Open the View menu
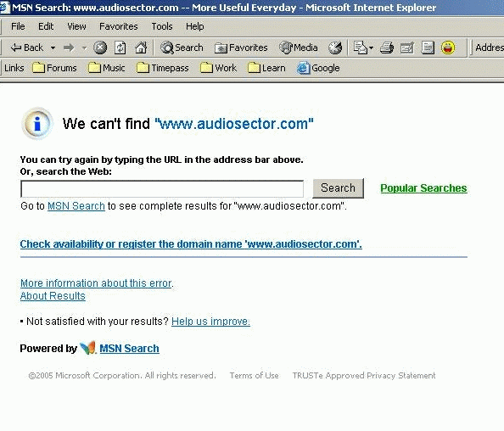Viewport: 504px width, 431px height. (76, 26)
